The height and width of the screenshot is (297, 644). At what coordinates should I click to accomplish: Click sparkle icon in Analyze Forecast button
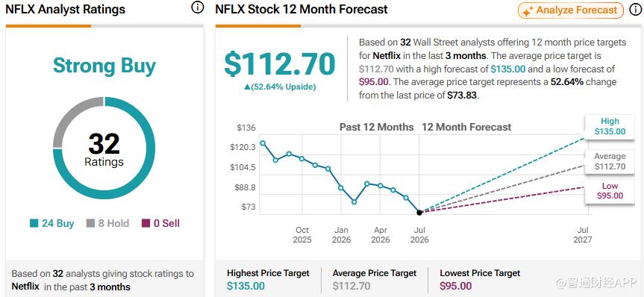coord(527,11)
